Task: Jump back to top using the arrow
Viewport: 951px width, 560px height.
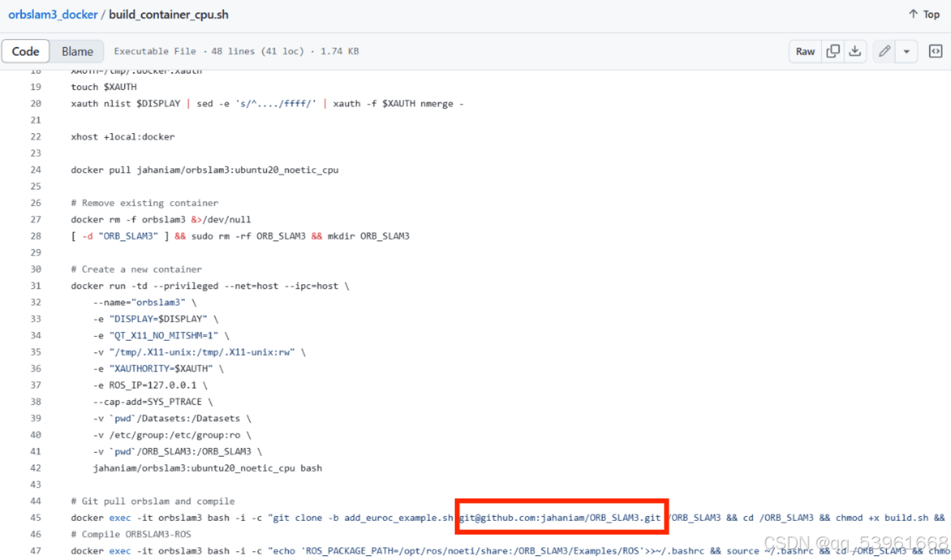Action: pos(923,13)
